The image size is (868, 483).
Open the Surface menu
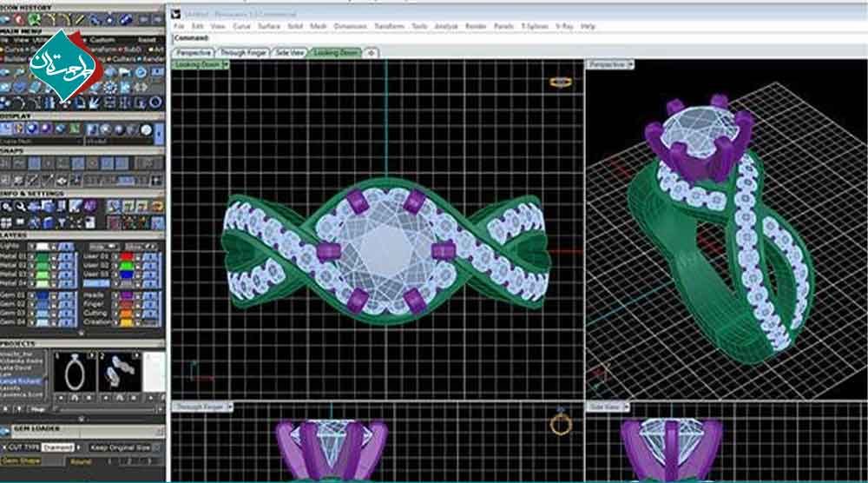click(x=268, y=26)
